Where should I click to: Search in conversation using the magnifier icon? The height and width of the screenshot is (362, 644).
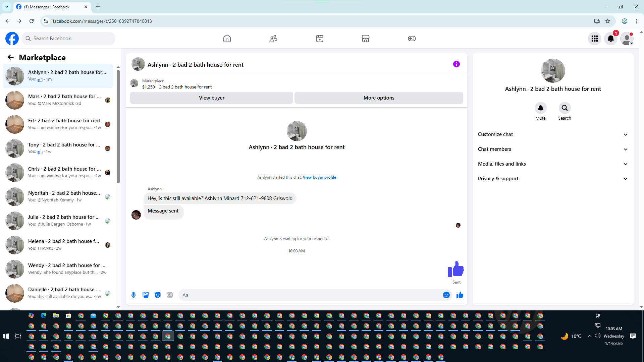pos(565,108)
